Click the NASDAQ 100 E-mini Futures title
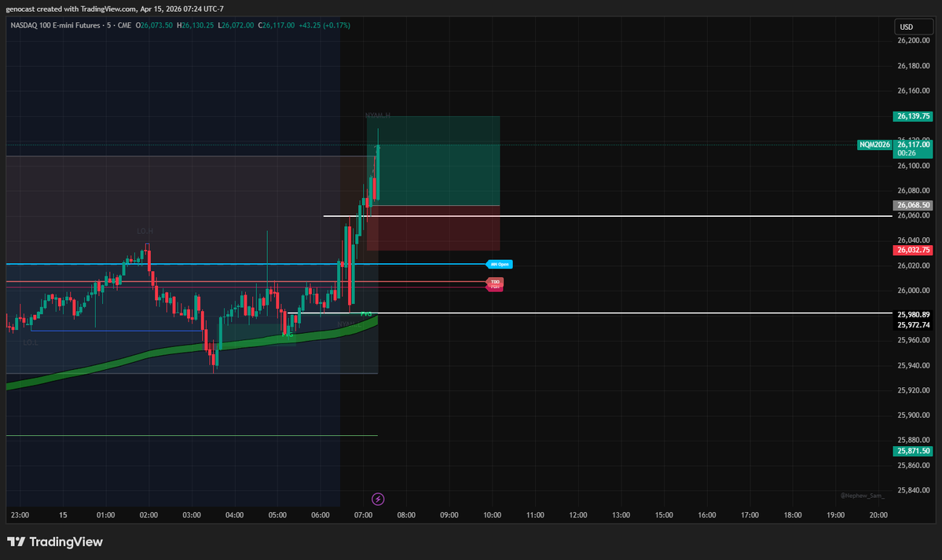942x560 pixels. tap(55, 25)
